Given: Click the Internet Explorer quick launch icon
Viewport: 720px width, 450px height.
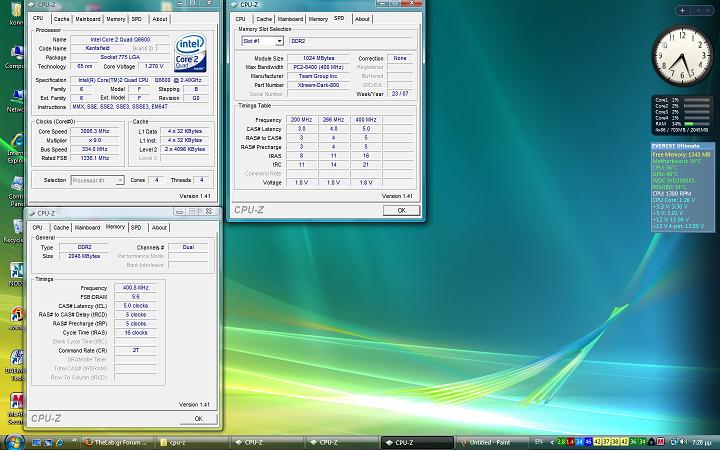Looking at the screenshot, I should tap(60, 443).
